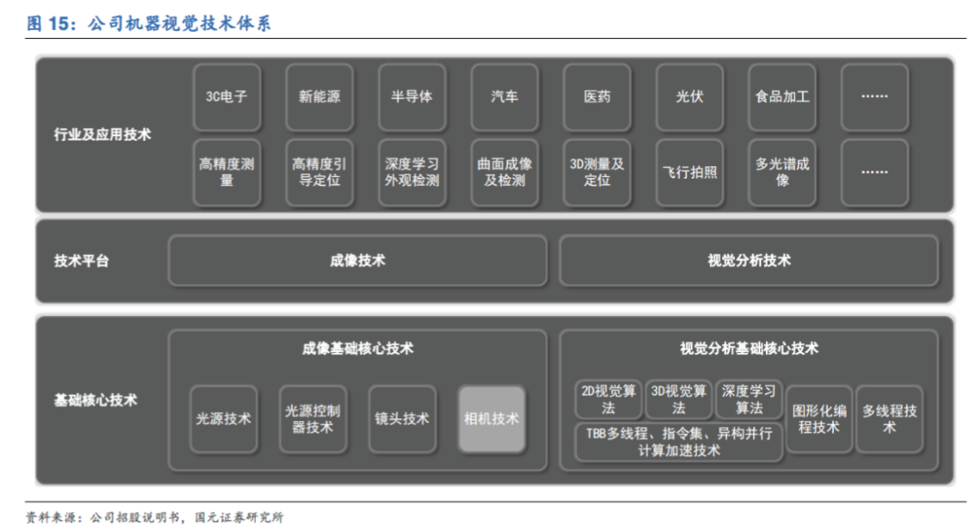The height and width of the screenshot is (530, 980).
Task: Click the ellipsis box beside 食品加工
Action: (x=875, y=97)
